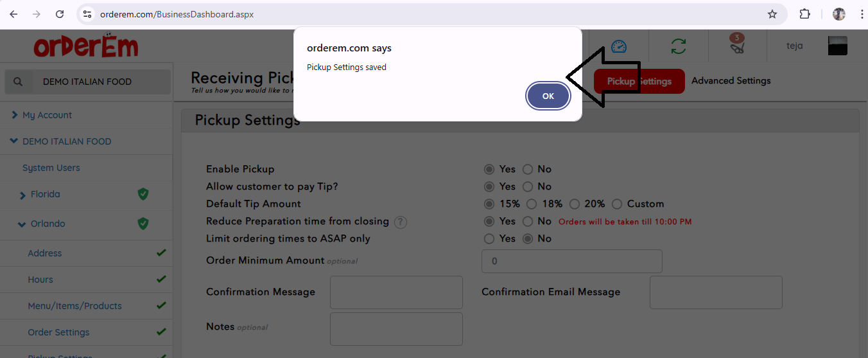Open the browser extensions puzzle icon
The height and width of the screenshot is (358, 868).
[805, 14]
